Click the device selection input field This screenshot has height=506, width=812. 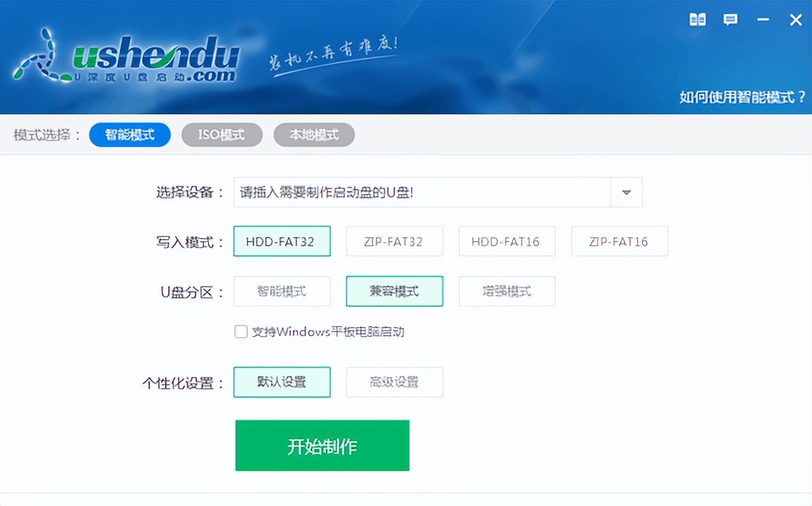tap(419, 192)
